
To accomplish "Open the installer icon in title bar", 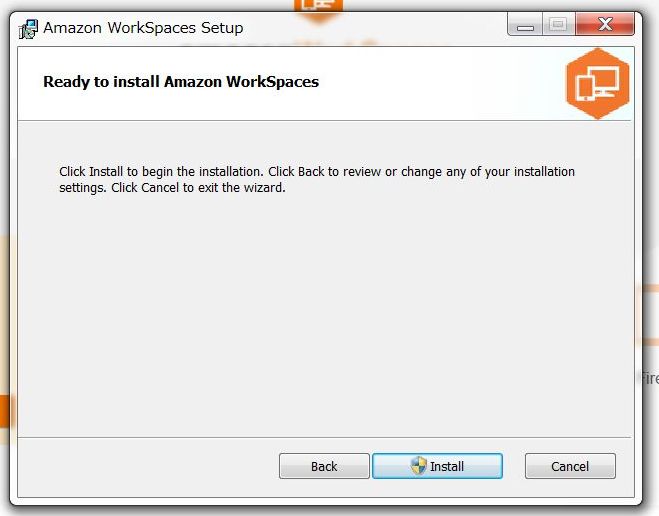I will coord(28,29).
